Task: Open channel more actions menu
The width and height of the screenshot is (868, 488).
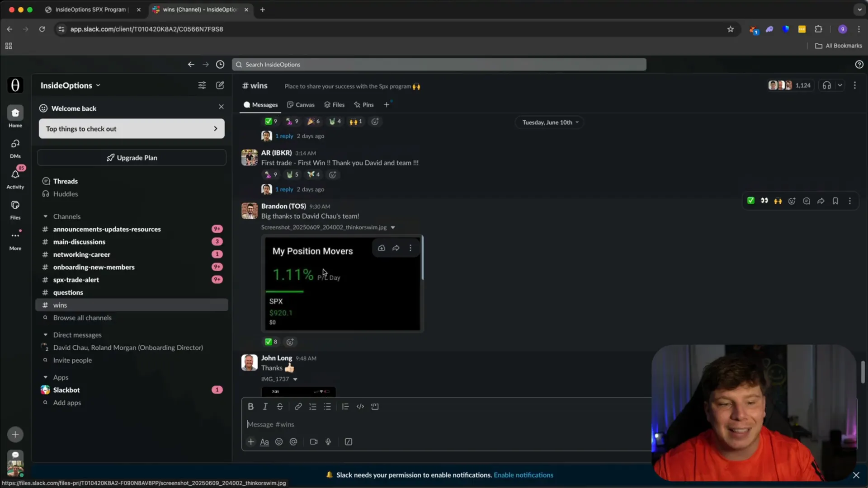Action: pyautogui.click(x=855, y=85)
